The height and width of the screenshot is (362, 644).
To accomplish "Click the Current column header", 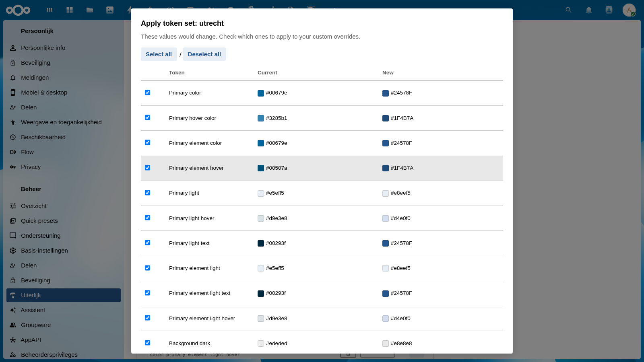I will (267, 73).
